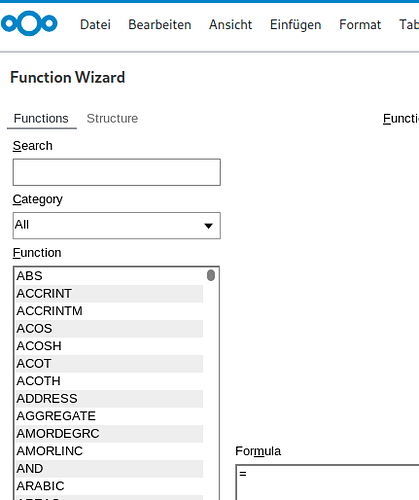
Task: Open the Ansicht menu
Action: click(x=230, y=25)
